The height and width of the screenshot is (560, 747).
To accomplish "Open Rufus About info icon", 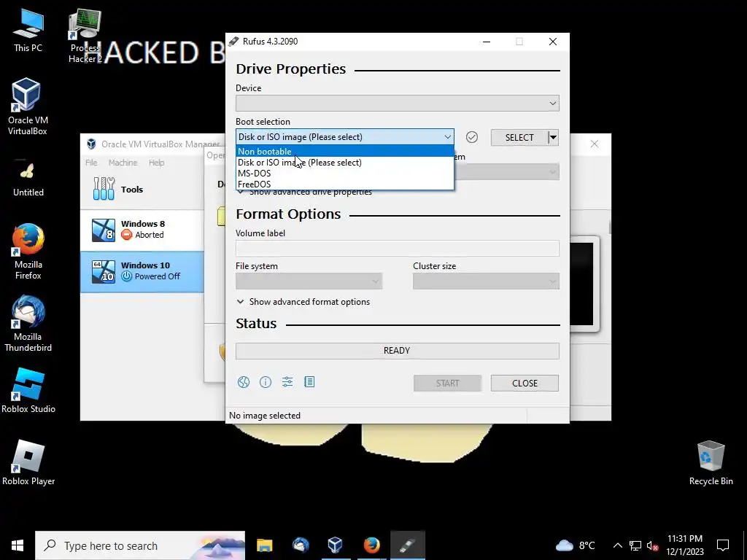I will 266,382.
